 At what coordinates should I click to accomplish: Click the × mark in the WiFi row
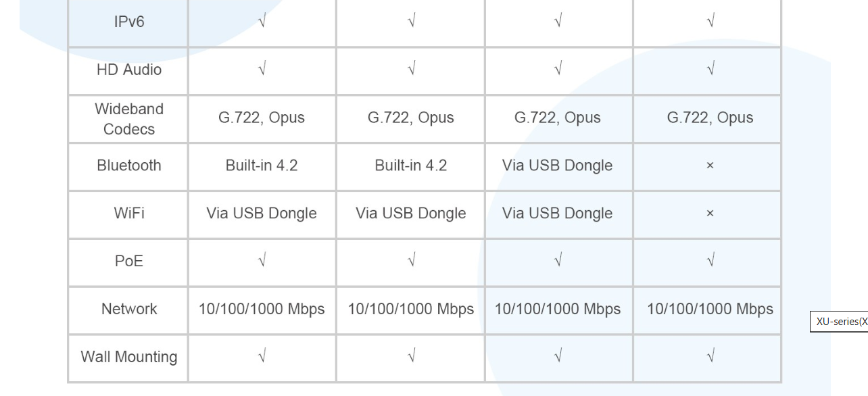(x=710, y=214)
